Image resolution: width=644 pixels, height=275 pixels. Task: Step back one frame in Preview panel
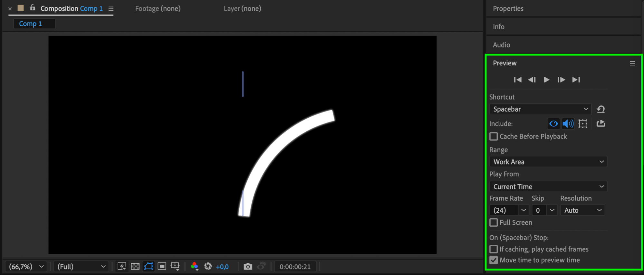[x=532, y=80]
